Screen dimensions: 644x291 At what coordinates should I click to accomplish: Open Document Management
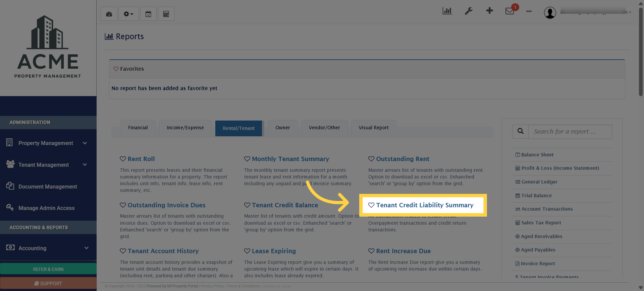coord(48,187)
